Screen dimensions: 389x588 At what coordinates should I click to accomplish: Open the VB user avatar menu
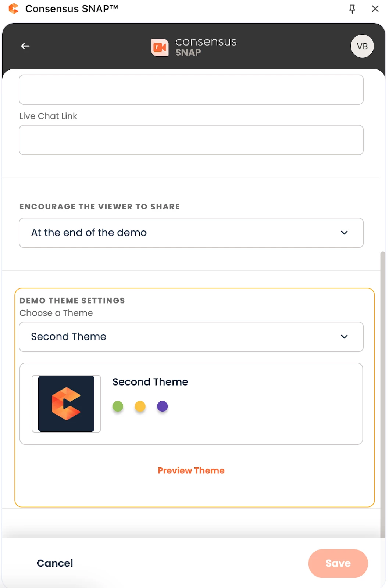[x=362, y=46]
